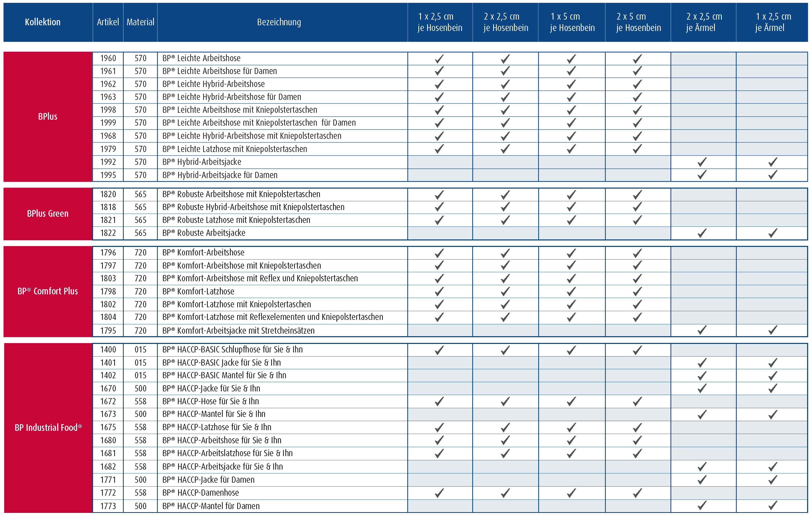Click the BP Industrial Food collection label
This screenshot has height=516, width=812.
48,428
